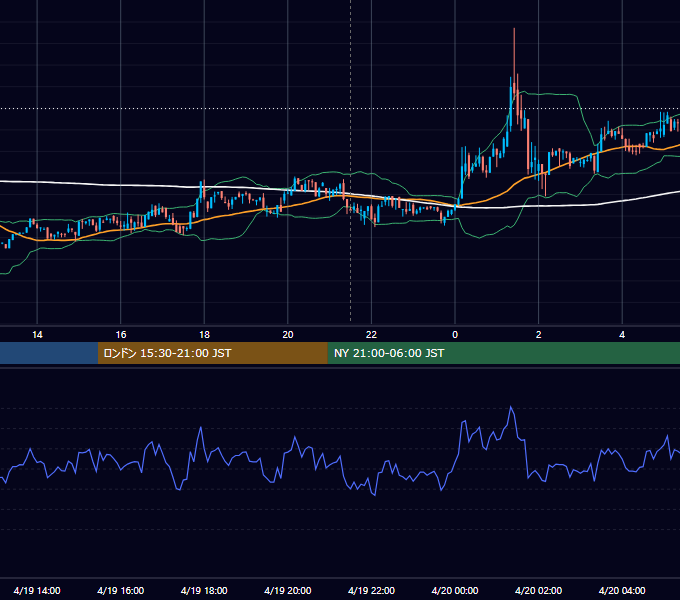Click the 4/19 14:00 date label
680x600 pixels.
[x=37, y=590]
